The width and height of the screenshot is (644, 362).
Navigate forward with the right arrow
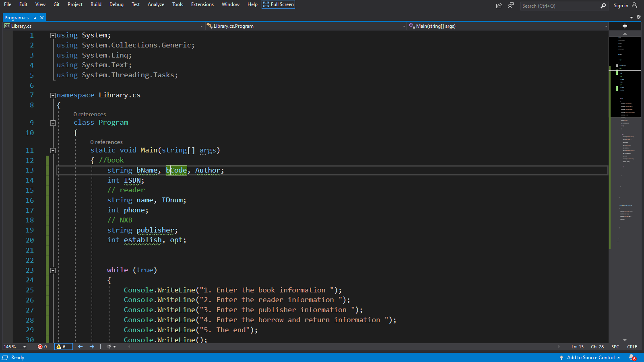92,347
